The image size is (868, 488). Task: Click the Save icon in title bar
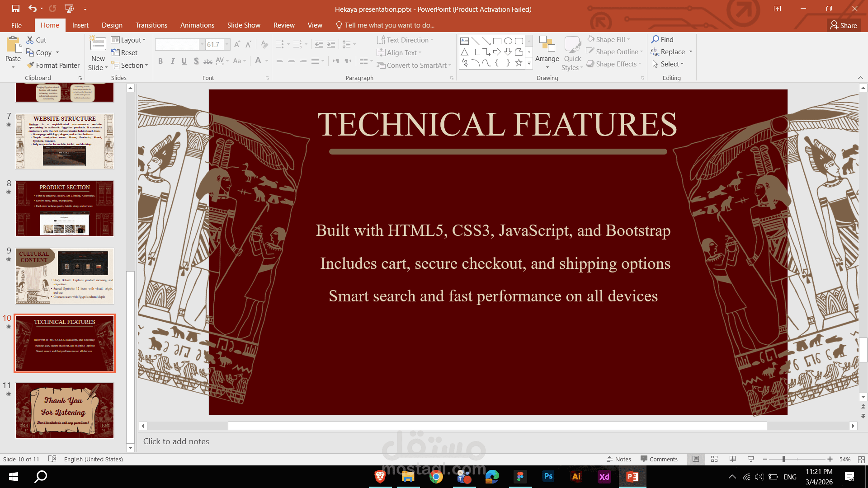[x=16, y=9]
